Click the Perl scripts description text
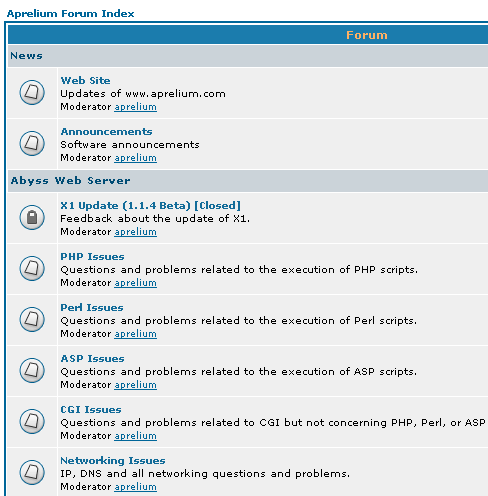Image resolution: width=488 pixels, height=496 pixels. click(x=239, y=321)
